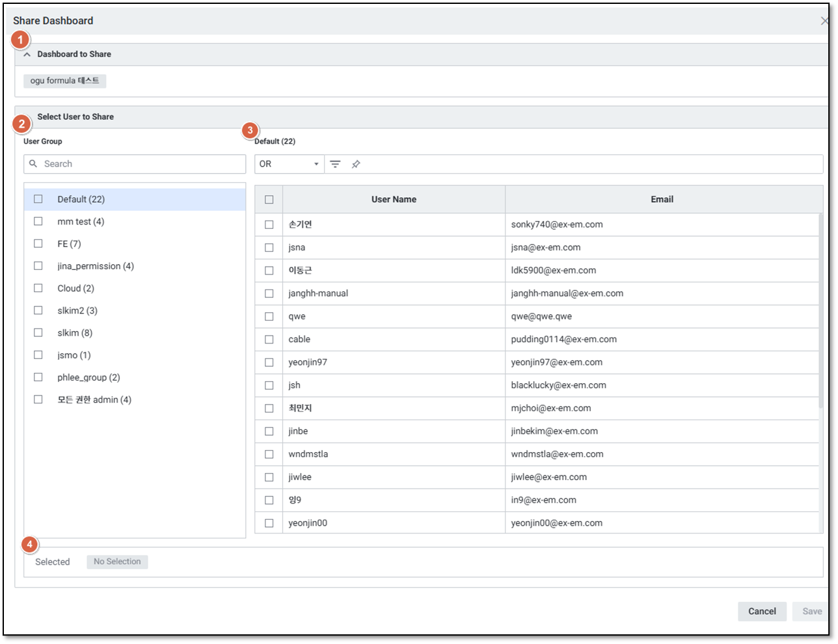Image resolution: width=838 pixels, height=644 pixels.
Task: Tick the select-all checkbox in table header
Action: coord(269,200)
